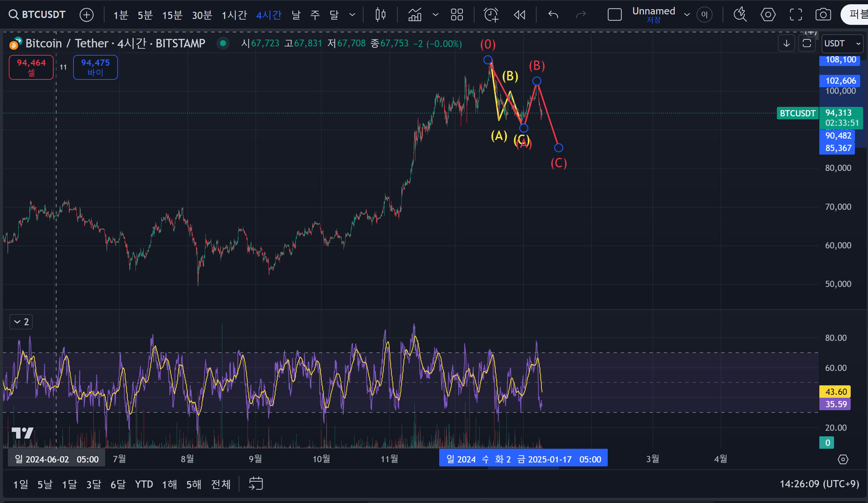Click the layout templates grid icon
868x503 pixels.
(457, 14)
